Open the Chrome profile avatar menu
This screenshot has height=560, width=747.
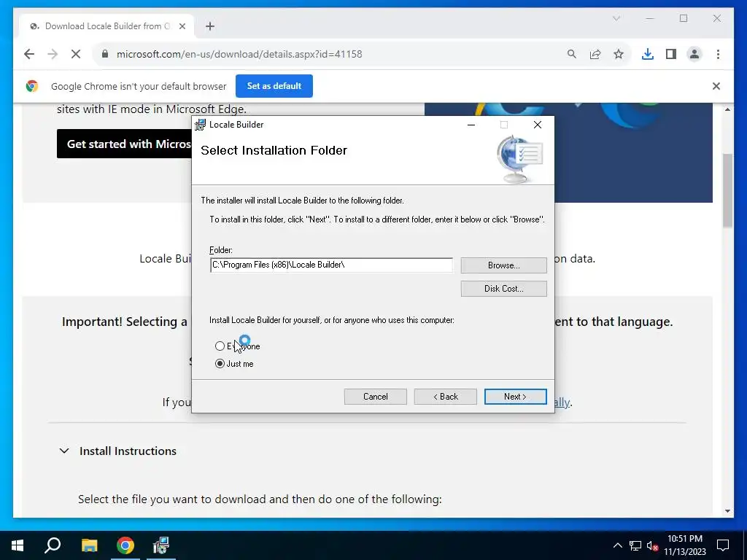pos(694,54)
